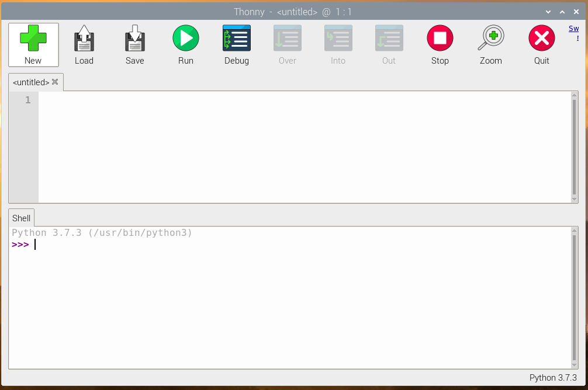The height and width of the screenshot is (390, 588).
Task: Click the editor vertical scrollbar
Action: click(x=574, y=147)
